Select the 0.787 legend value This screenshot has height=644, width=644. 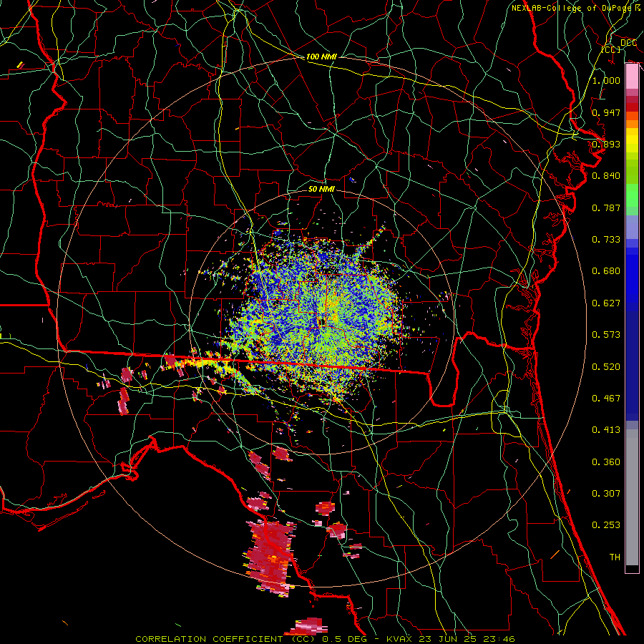point(606,208)
